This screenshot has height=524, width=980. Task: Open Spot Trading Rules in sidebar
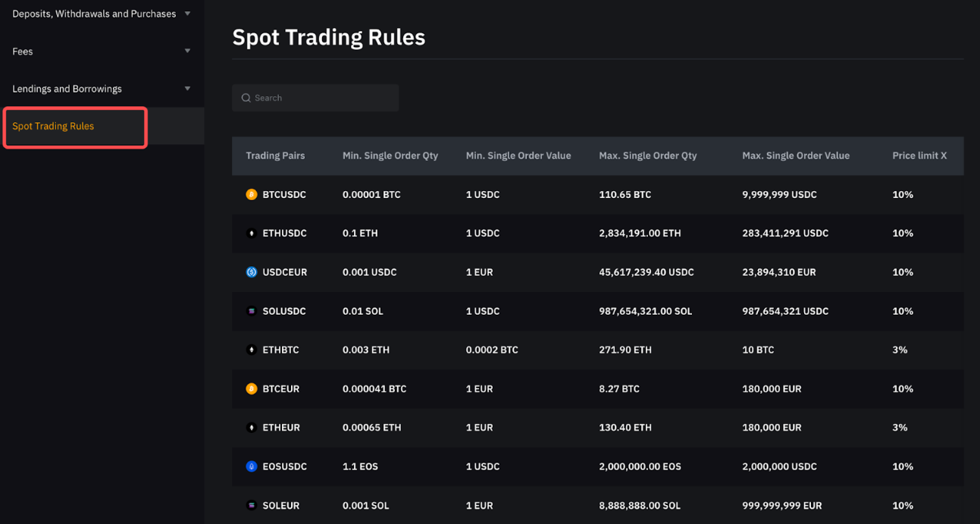point(53,127)
